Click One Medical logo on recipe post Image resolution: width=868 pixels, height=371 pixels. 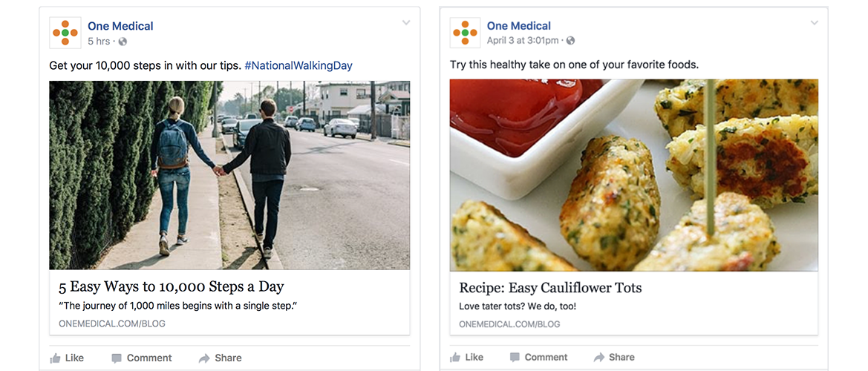pyautogui.click(x=466, y=33)
